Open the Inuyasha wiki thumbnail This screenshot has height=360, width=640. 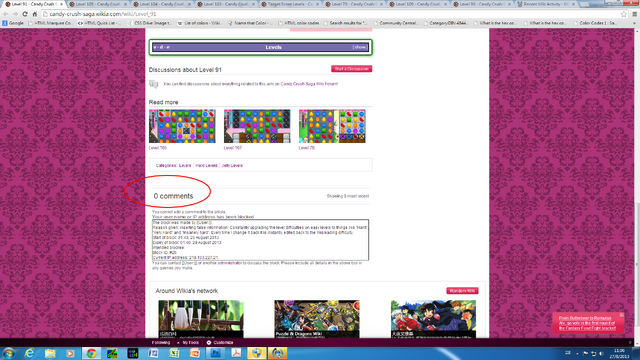click(x=433, y=319)
